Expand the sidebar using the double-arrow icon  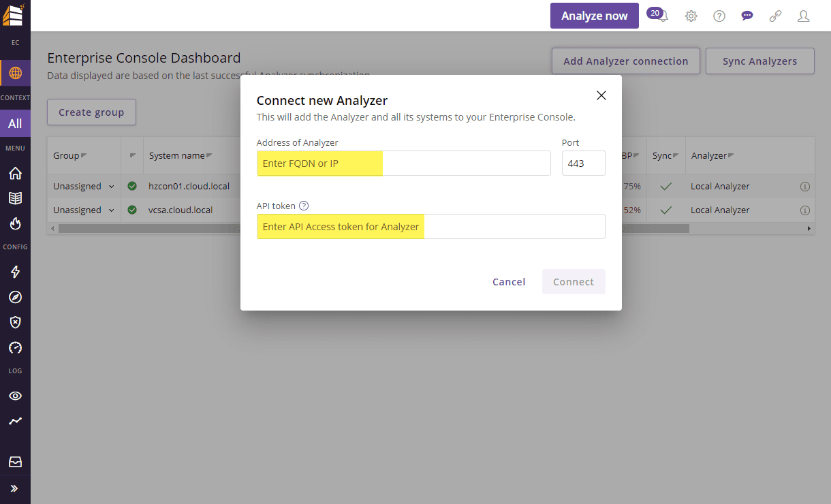click(x=15, y=488)
